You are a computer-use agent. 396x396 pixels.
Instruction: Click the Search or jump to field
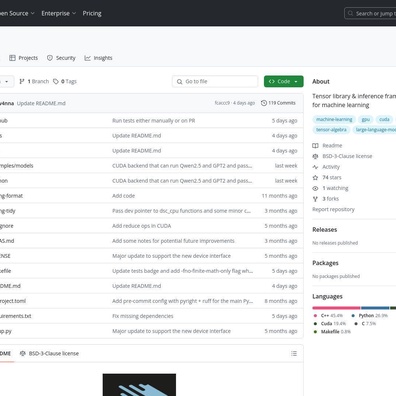pyautogui.click(x=370, y=13)
